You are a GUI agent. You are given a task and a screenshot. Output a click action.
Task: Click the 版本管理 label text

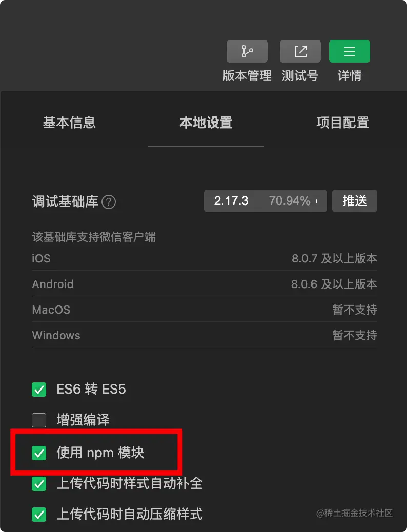(x=247, y=75)
